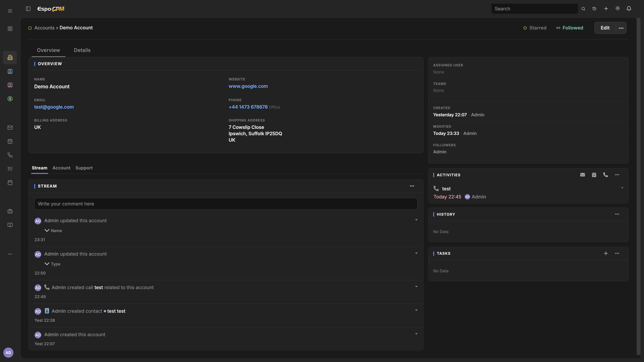This screenshot has height=362, width=644.
Task: Open the Knowledge Base book icon
Action: point(10,225)
